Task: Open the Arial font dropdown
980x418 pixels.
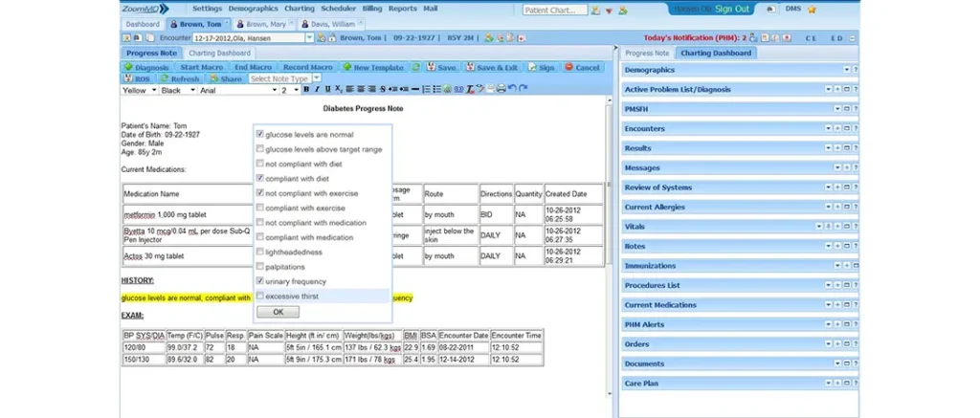Action: 275,90
